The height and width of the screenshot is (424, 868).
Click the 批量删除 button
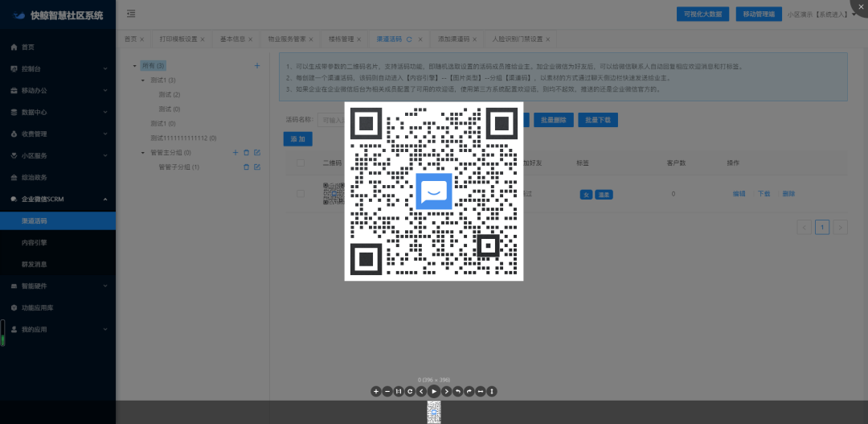point(554,120)
